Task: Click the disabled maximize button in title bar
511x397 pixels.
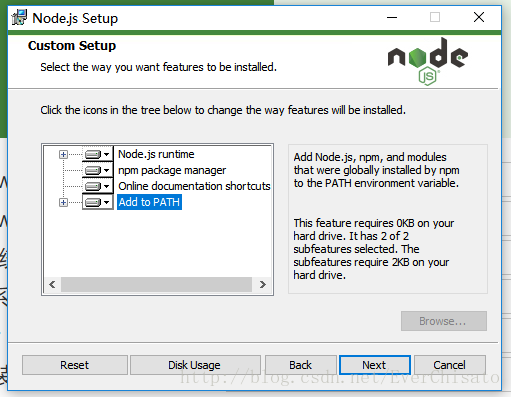Action: point(435,17)
